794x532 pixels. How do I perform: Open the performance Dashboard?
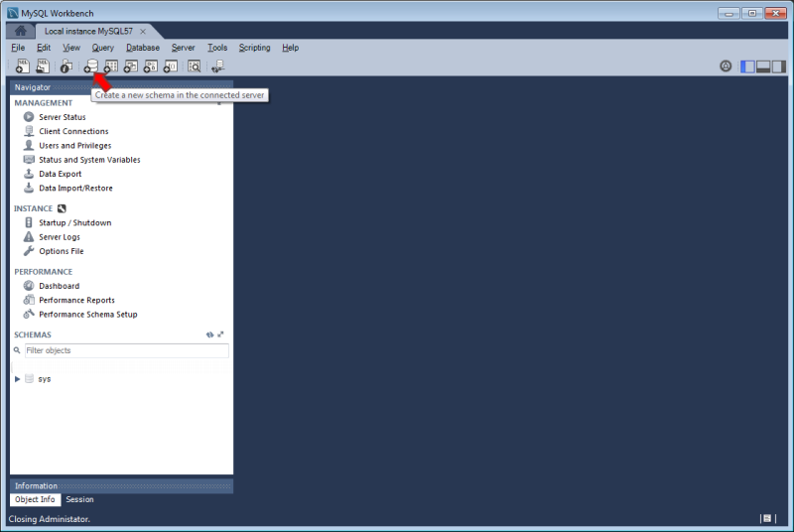click(59, 286)
